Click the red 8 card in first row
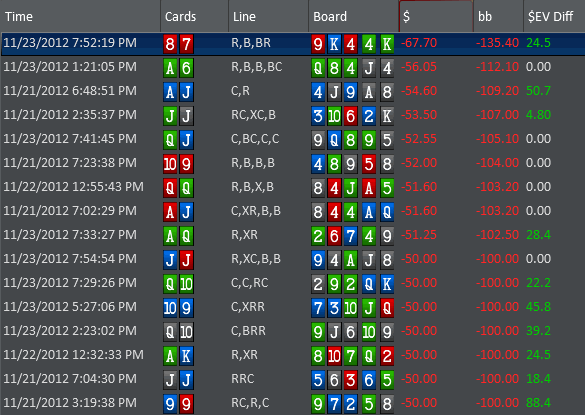Image resolution: width=585 pixels, height=415 pixels. [170, 44]
